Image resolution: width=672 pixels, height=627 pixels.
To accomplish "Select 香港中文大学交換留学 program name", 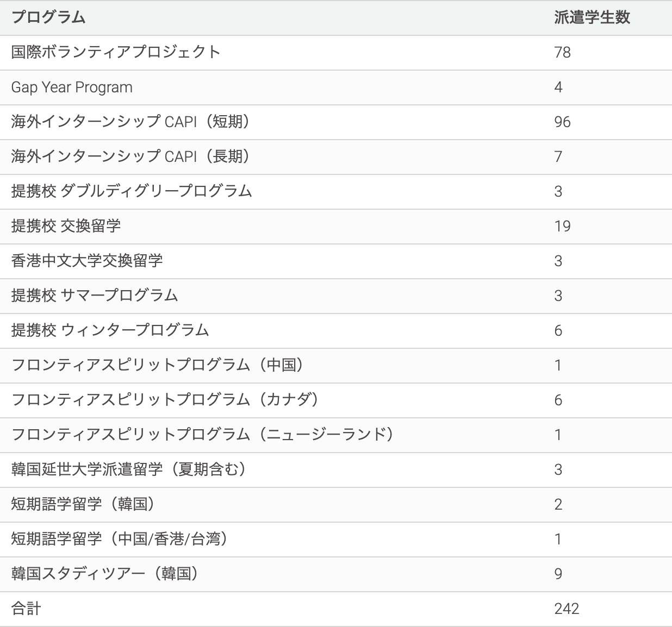I will point(87,261).
